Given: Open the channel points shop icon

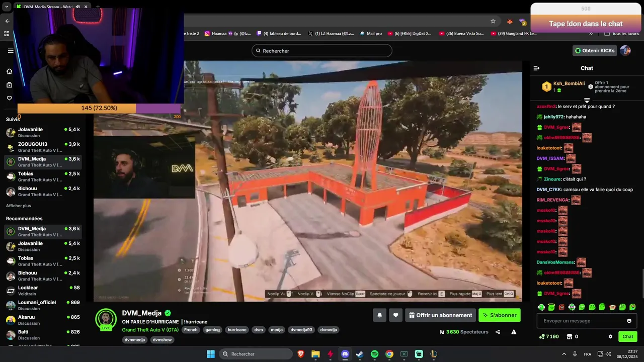Looking at the screenshot, I should click(570, 337).
